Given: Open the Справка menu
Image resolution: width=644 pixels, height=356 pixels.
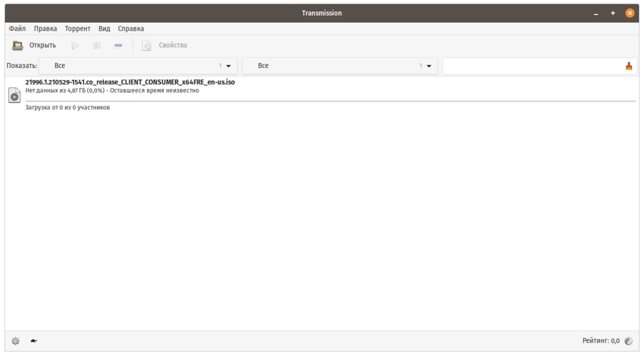Looking at the screenshot, I should [131, 29].
